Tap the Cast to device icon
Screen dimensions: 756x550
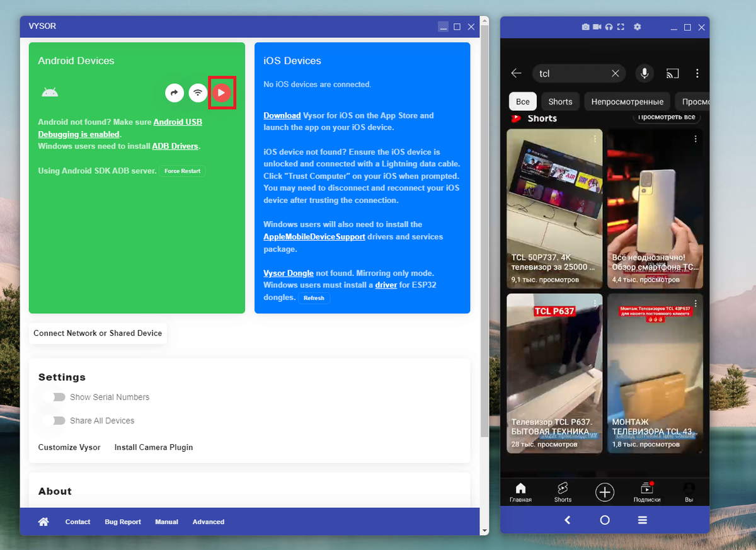[672, 74]
